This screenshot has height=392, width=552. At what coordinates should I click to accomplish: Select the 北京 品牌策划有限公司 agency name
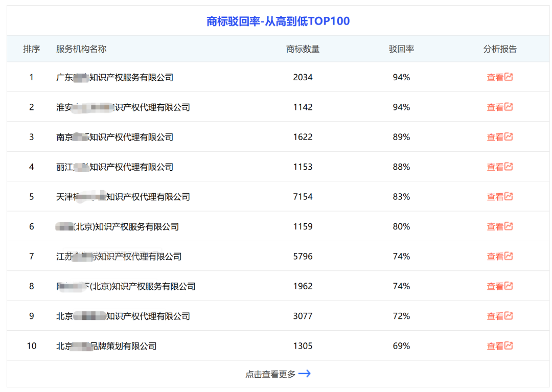pyautogui.click(x=106, y=346)
